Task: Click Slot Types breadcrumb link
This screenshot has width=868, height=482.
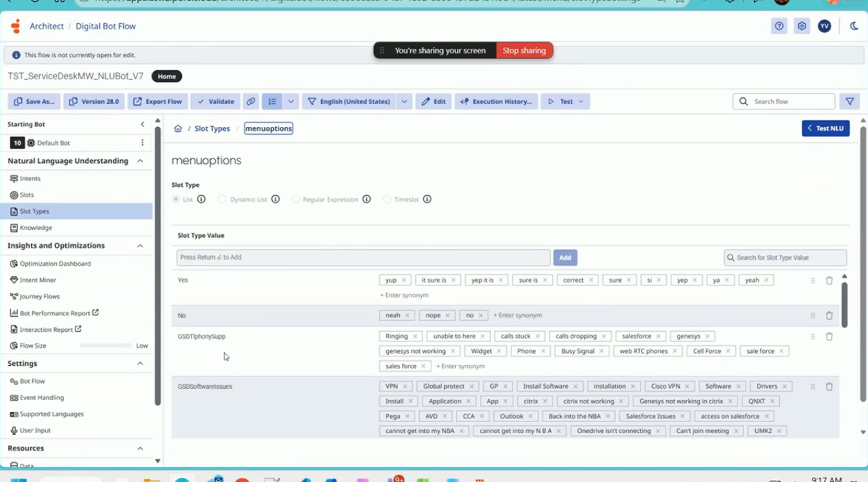Action: (212, 129)
